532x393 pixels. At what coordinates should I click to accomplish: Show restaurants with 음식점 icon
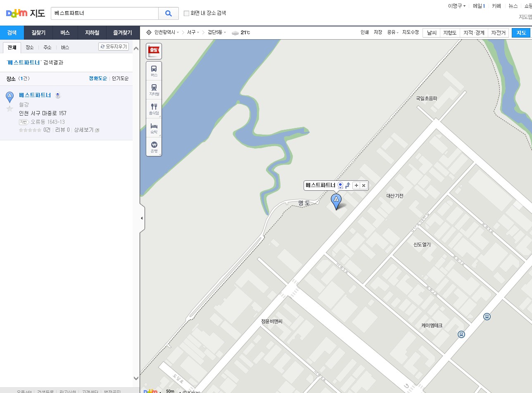(154, 109)
